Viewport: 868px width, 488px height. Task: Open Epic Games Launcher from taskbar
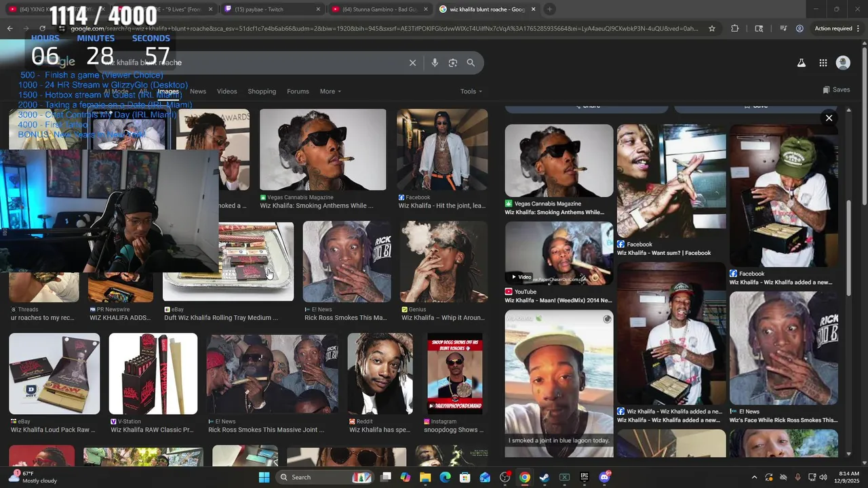584,477
